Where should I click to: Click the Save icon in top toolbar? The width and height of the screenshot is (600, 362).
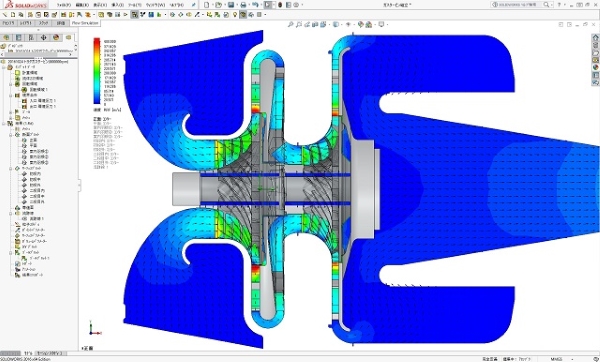pos(231,5)
